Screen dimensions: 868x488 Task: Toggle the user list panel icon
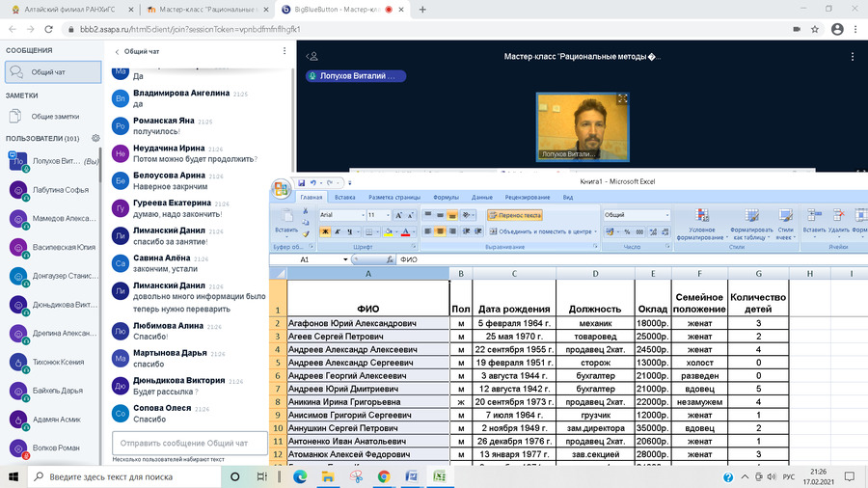310,56
